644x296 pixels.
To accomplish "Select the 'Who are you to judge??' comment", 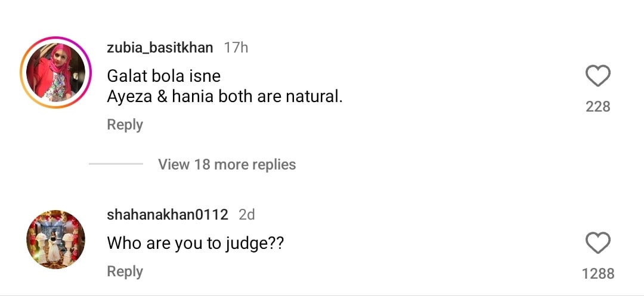I will tap(194, 243).
